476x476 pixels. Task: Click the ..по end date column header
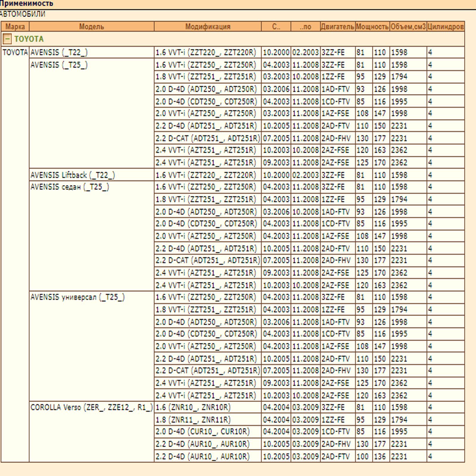click(x=305, y=26)
